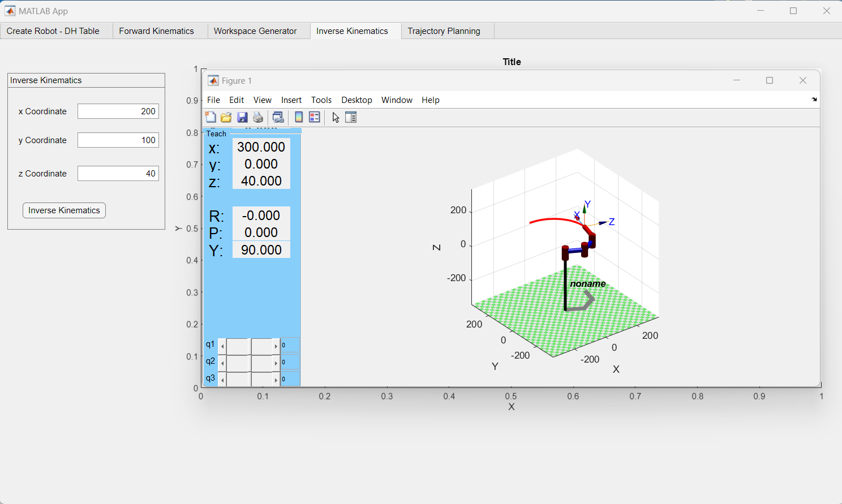This screenshot has width=842, height=504.
Task: Enable plot edit mode with the arrow icon
Action: pyautogui.click(x=336, y=117)
